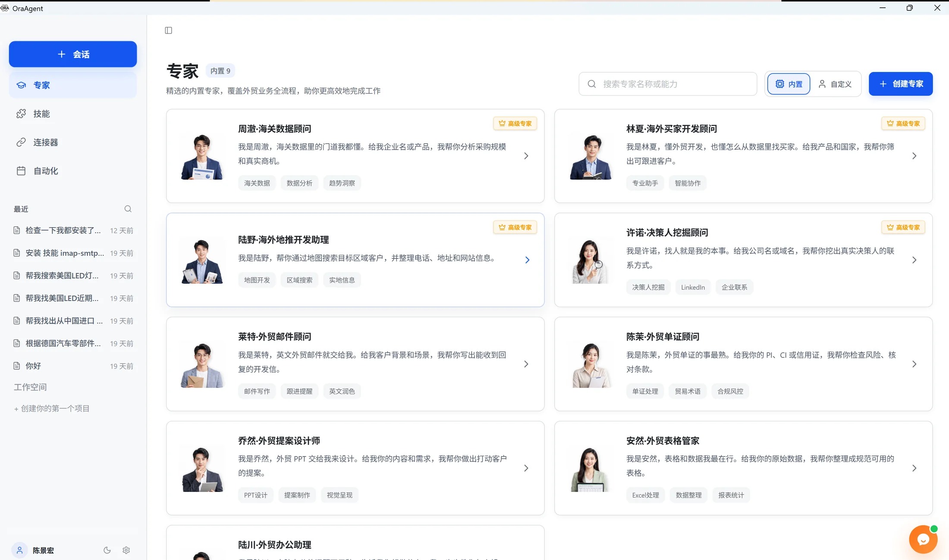This screenshot has height=560, width=949.
Task: Select the 英文润色 tag
Action: coord(342,391)
